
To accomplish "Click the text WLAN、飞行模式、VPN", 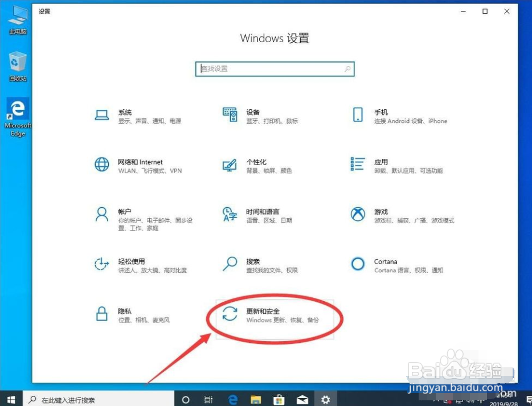I will (150, 171).
